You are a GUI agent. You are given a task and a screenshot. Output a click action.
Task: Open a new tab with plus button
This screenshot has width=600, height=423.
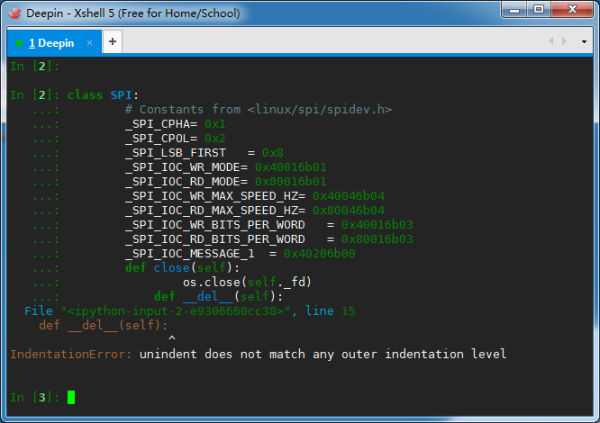(112, 41)
